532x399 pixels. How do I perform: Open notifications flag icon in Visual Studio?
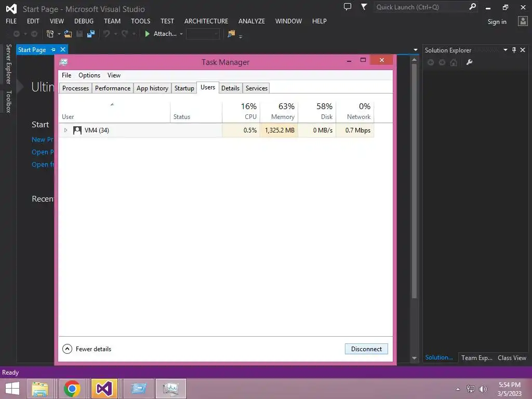pyautogui.click(x=364, y=7)
